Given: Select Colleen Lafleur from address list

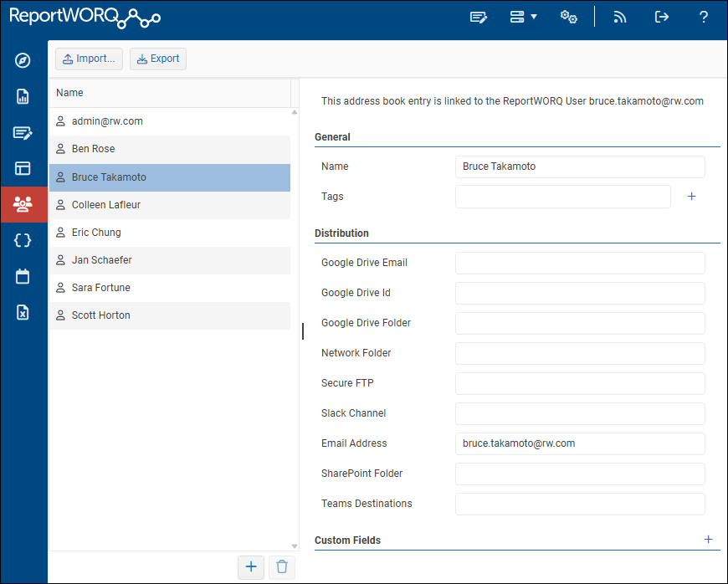Looking at the screenshot, I should click(x=105, y=205).
